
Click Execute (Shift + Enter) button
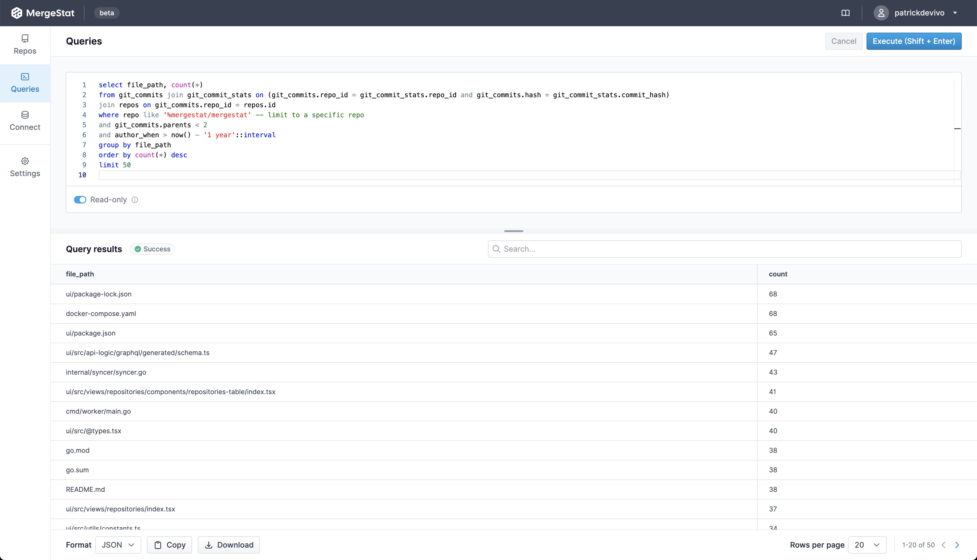pyautogui.click(x=914, y=41)
